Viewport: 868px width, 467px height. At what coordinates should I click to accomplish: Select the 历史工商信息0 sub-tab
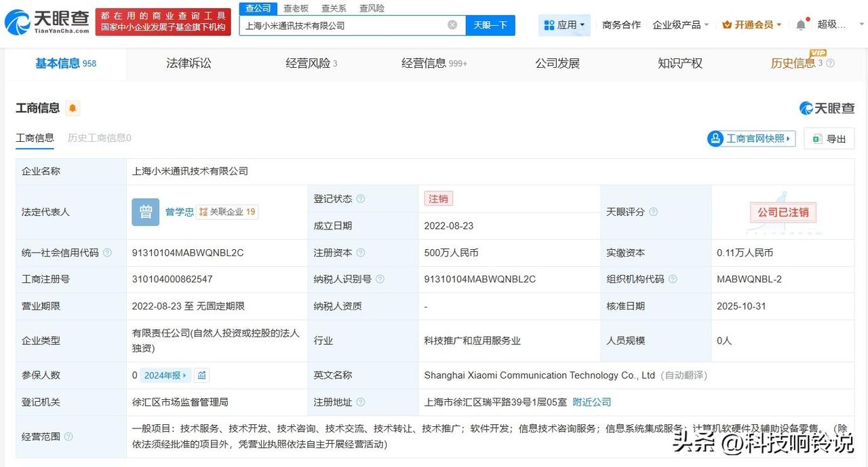pos(100,138)
